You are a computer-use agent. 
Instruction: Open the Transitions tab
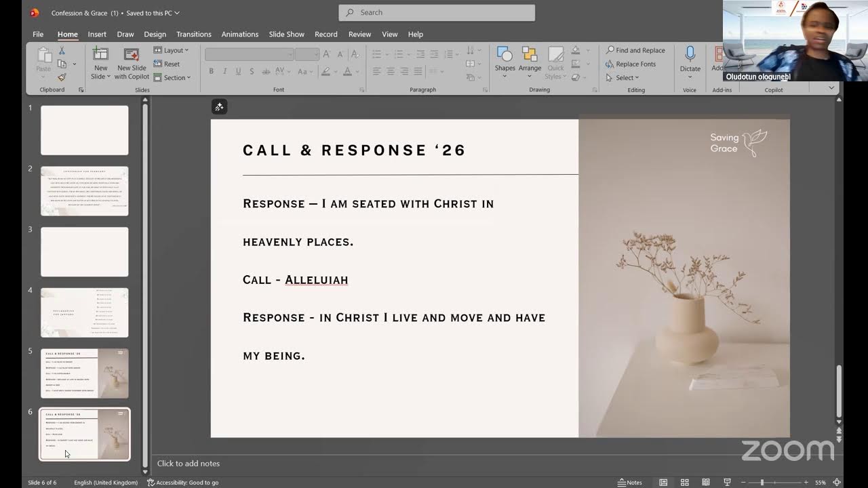coord(194,34)
